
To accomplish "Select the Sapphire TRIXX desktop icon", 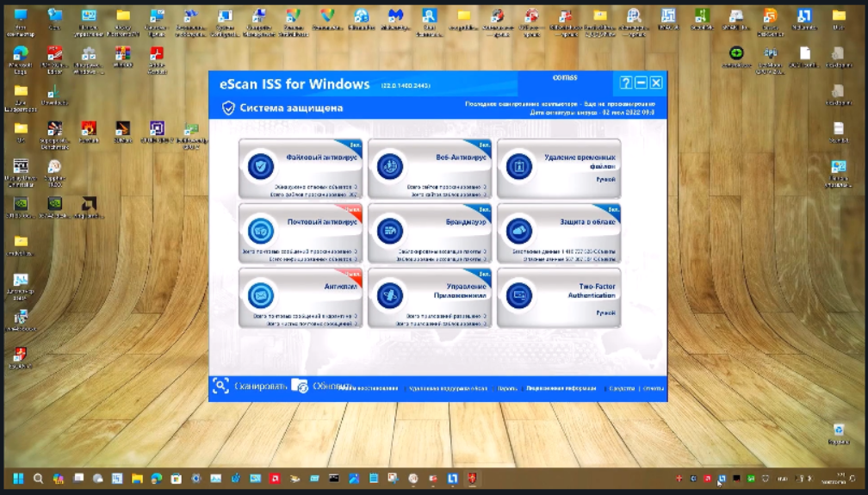I will [x=54, y=174].
